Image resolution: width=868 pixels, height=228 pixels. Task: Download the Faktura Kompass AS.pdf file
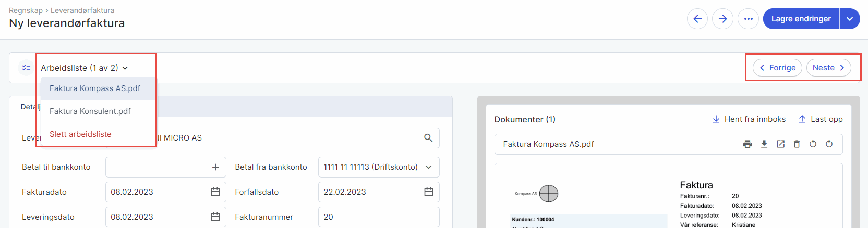(764, 144)
